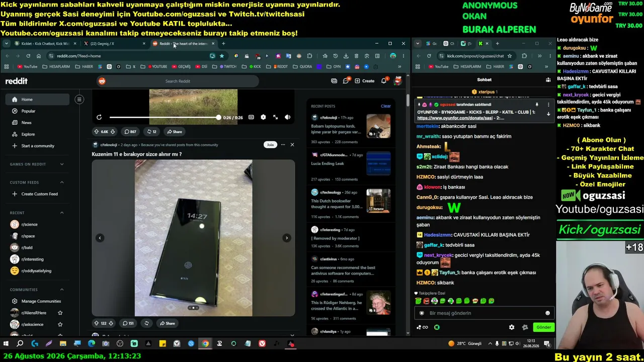Switch to the Kicklet Kick Chatbot tab
This screenshot has width=644, height=362.
pyautogui.click(x=45, y=44)
